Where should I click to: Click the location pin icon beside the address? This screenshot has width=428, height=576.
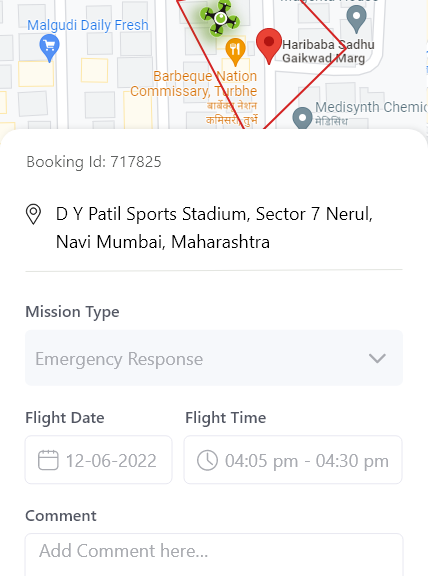point(33,214)
